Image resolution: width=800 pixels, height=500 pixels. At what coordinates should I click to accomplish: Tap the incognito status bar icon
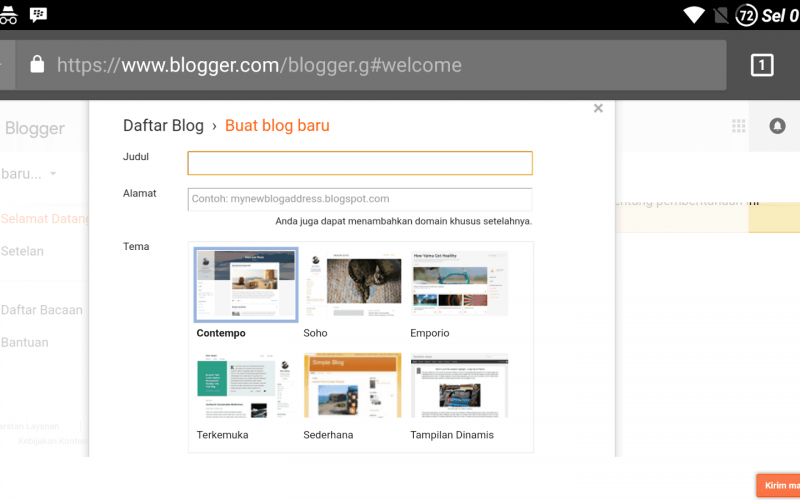click(8, 15)
